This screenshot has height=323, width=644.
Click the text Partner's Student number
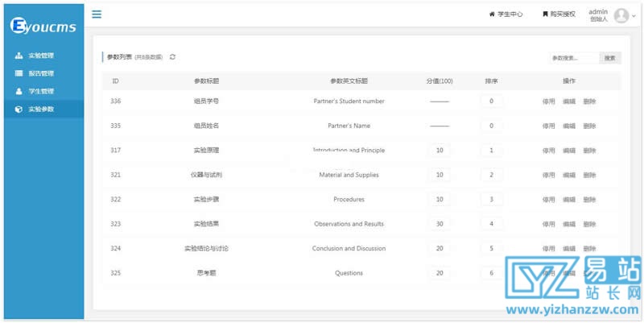tap(349, 101)
